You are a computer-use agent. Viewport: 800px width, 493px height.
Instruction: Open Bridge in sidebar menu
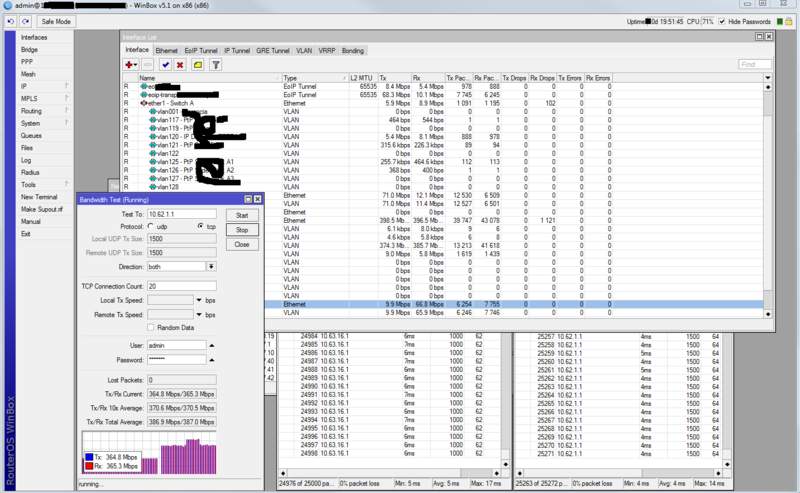point(30,50)
